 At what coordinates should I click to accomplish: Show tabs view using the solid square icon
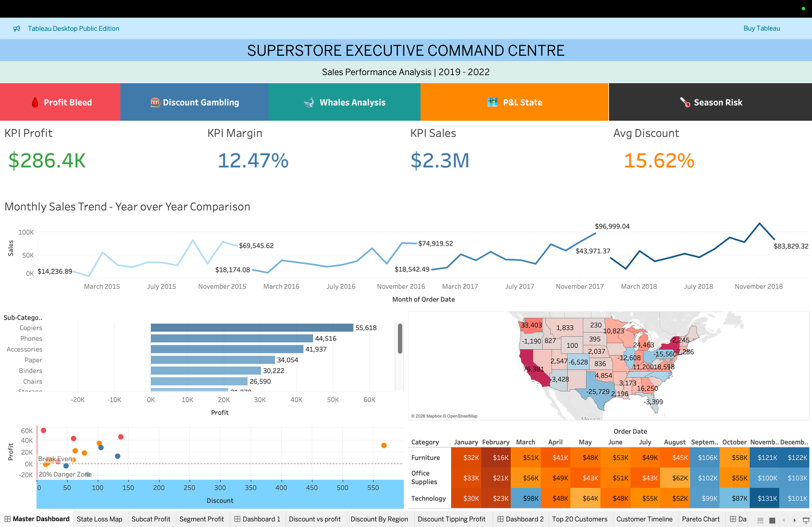pos(772,520)
